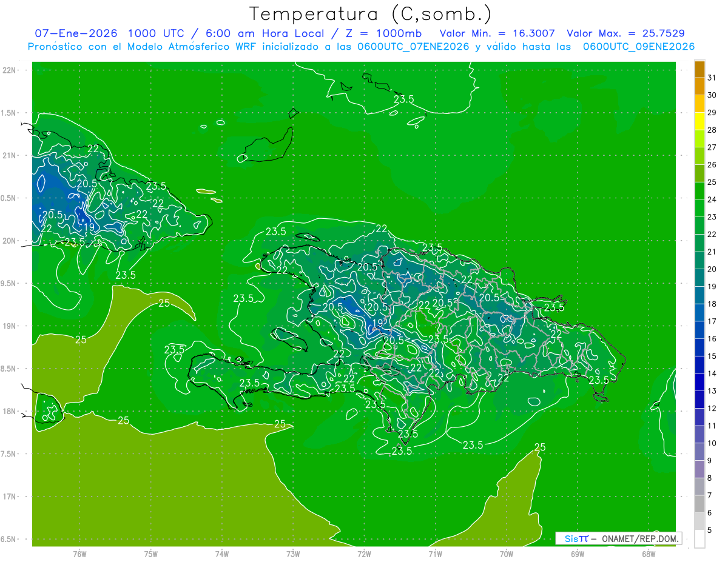Click the "27" label on the color scale

click(712, 147)
